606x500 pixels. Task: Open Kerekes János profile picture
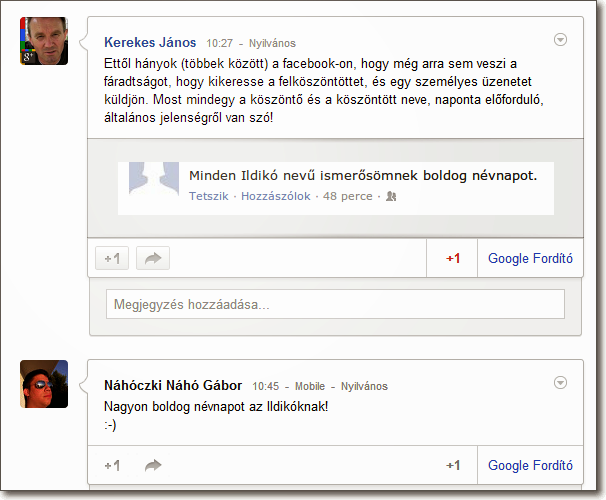[x=44, y=41]
